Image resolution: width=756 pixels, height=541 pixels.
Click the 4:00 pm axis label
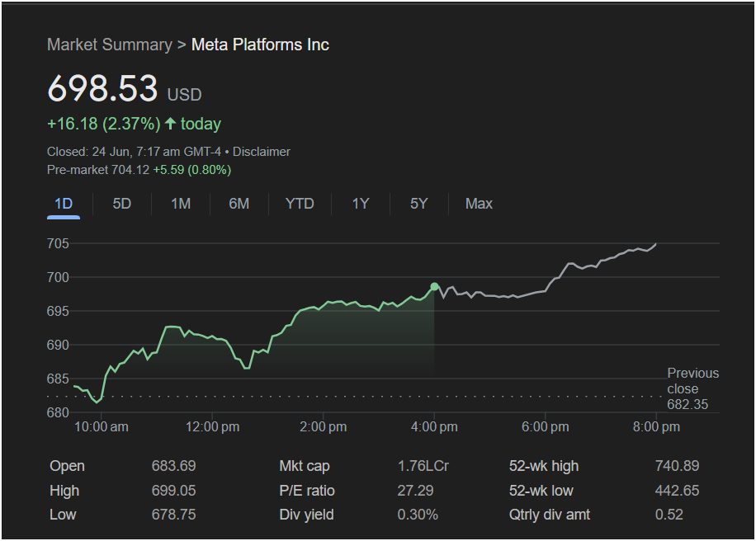434,427
